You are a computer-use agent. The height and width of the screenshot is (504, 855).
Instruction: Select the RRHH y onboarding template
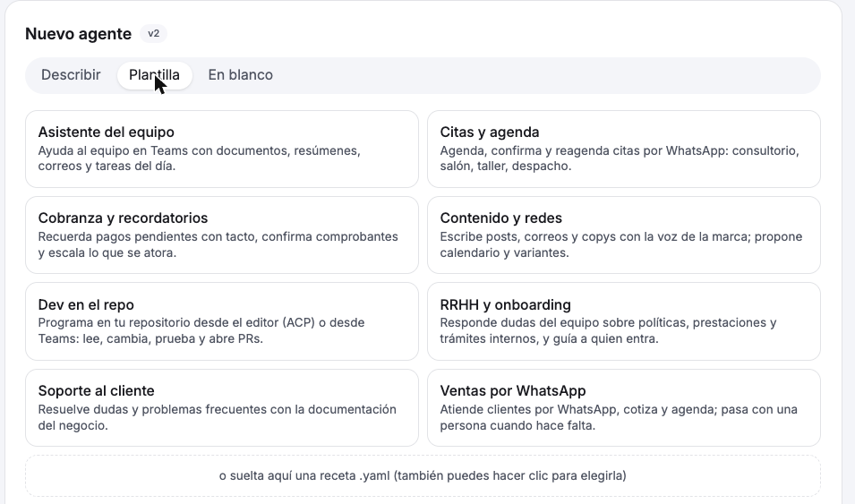(624, 321)
